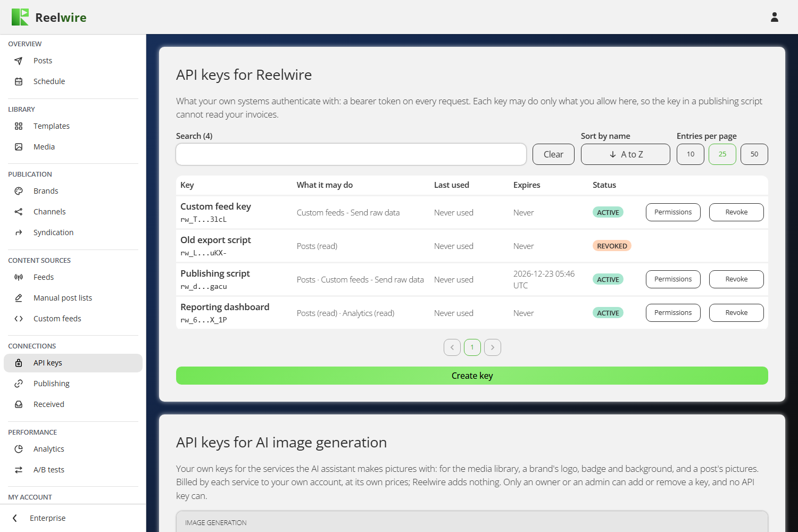Click the REVOKED status badge

coord(612,246)
